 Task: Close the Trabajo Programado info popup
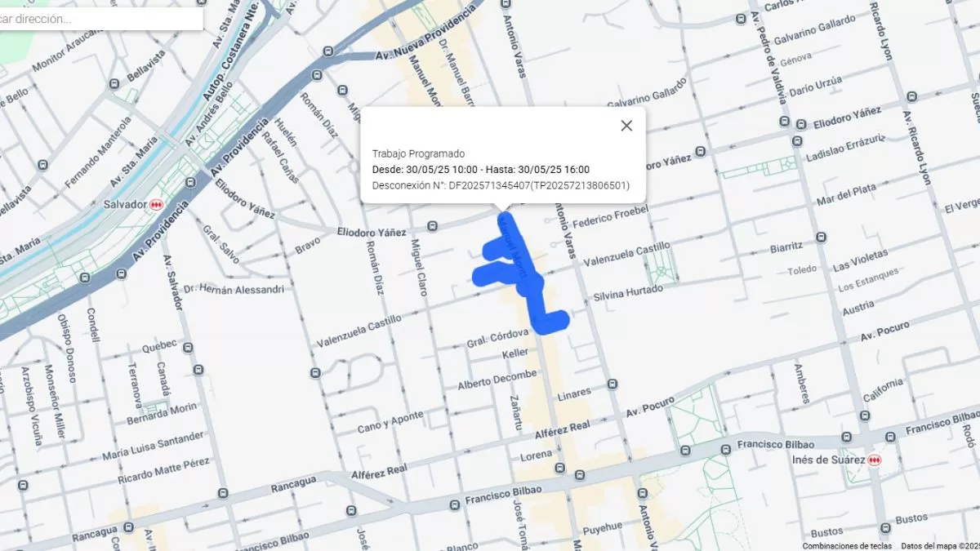tap(626, 126)
